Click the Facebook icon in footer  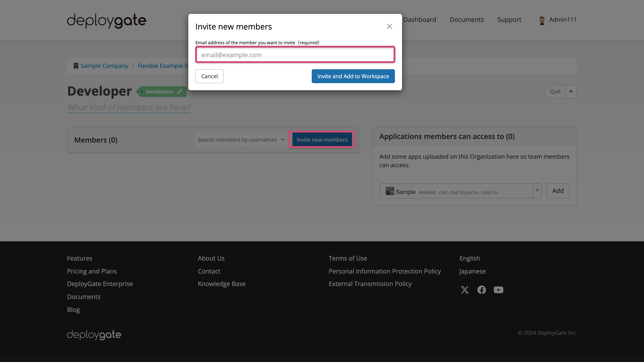[x=481, y=290]
